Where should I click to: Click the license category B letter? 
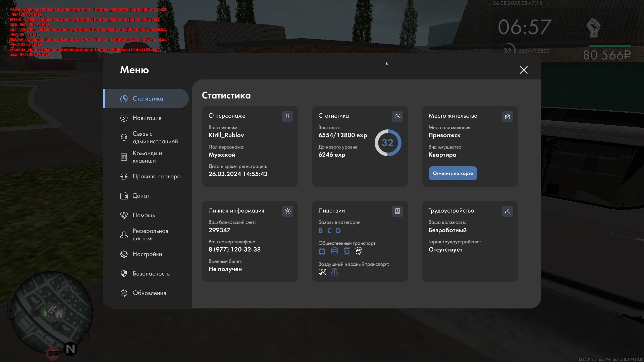(321, 231)
